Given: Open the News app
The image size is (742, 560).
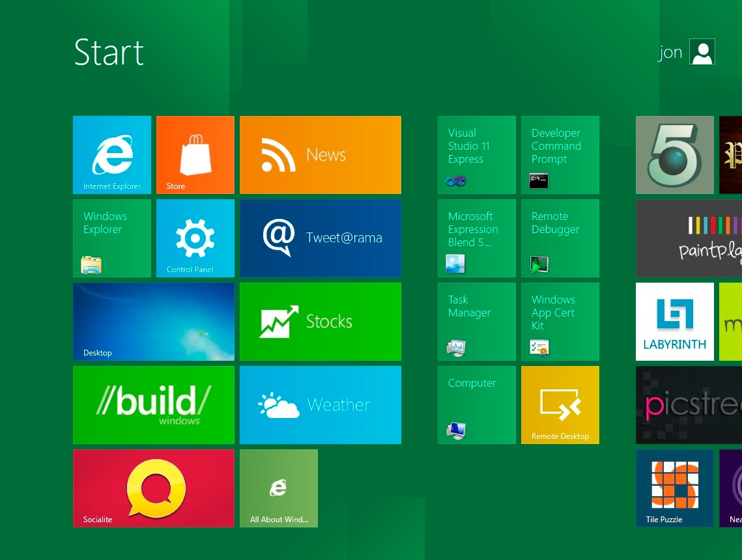Looking at the screenshot, I should click(x=320, y=154).
